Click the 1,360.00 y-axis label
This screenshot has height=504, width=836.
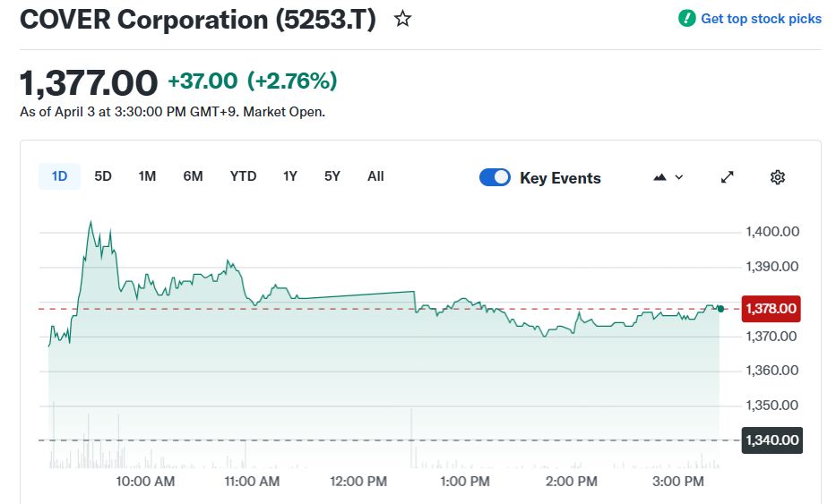(772, 371)
